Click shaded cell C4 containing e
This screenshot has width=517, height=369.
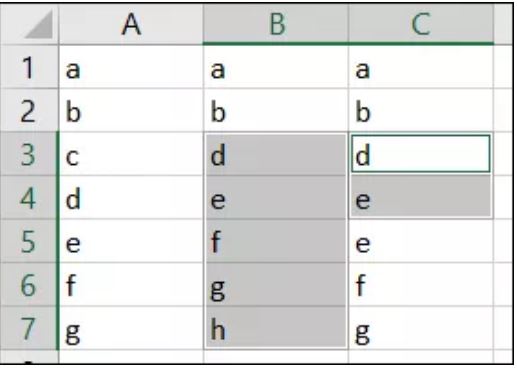tap(421, 197)
